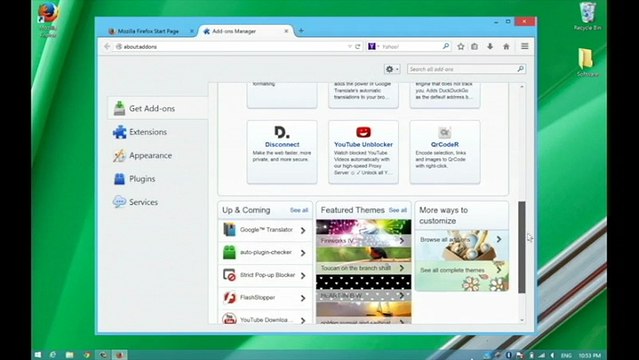
Task: Open Strict Pop-up Blocker entry
Action: (x=265, y=275)
